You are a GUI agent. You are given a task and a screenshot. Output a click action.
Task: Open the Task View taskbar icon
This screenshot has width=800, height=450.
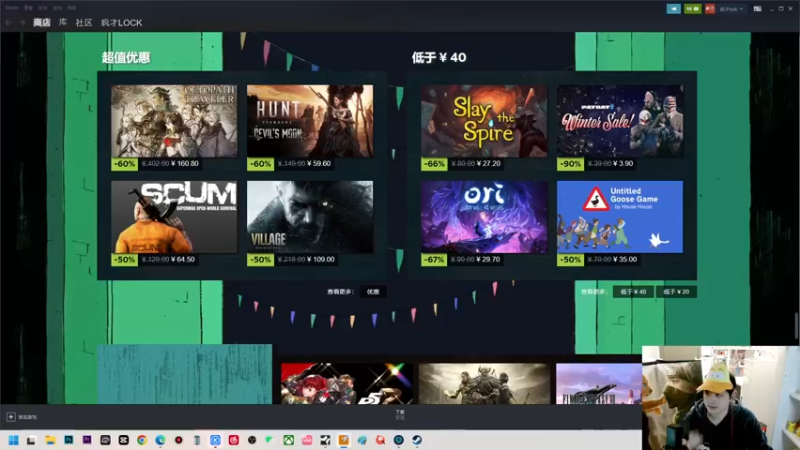point(32,440)
